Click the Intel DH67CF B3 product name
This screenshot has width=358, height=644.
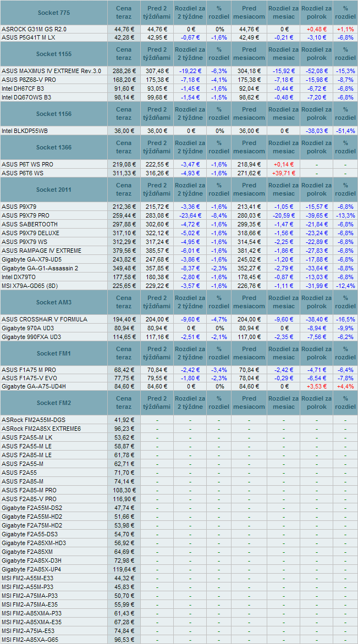23,88
